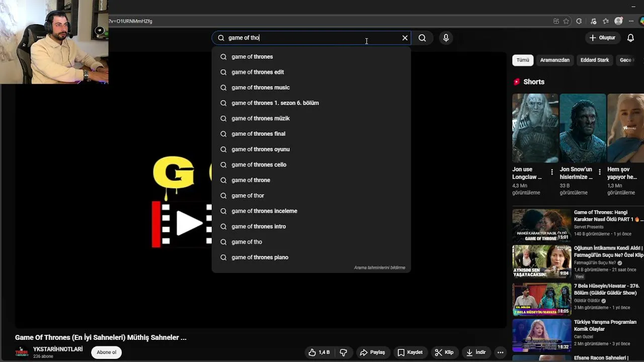Screen dimensions: 644x362
Task: Open the 'Jon Snow'un hislerimize' Short thumbnail
Action: tap(583, 128)
